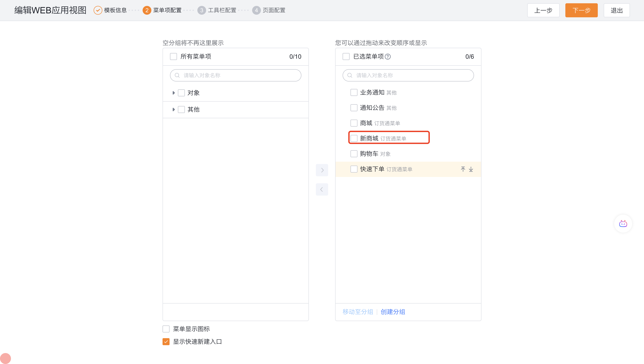Click the 创建分组 link
The width and height of the screenshot is (644, 364).
[x=393, y=312]
